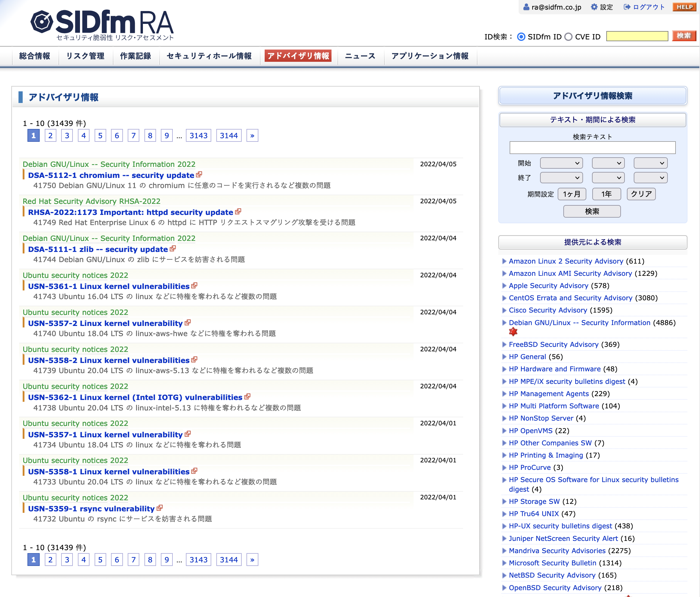
Task: Open the third 終了 end date dropdown
Action: pos(651,178)
